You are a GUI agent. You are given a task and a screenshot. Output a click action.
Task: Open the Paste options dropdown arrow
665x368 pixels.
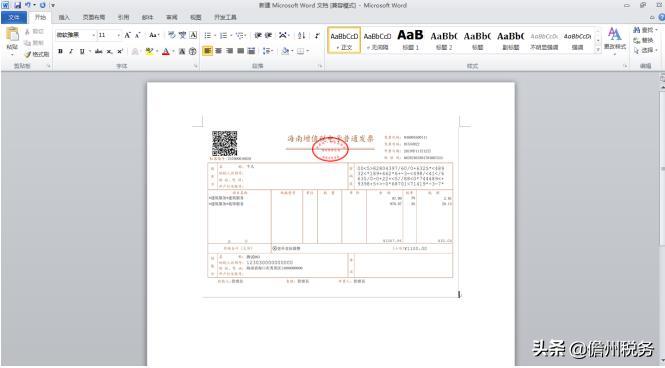[12, 54]
